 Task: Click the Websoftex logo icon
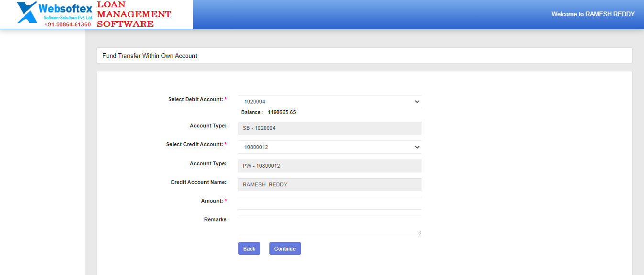(x=27, y=12)
